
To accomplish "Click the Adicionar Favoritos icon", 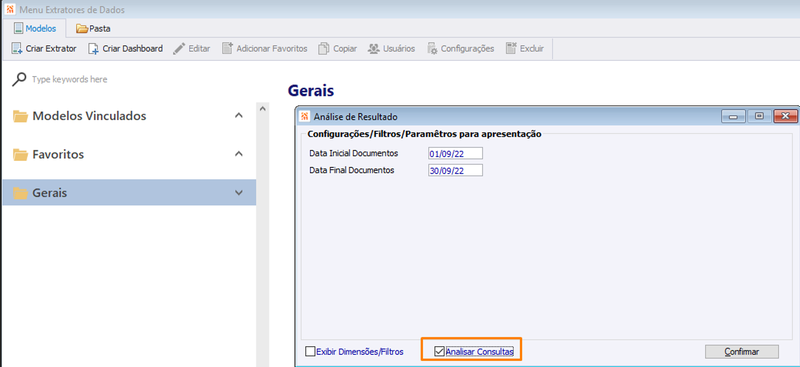I will click(x=227, y=48).
